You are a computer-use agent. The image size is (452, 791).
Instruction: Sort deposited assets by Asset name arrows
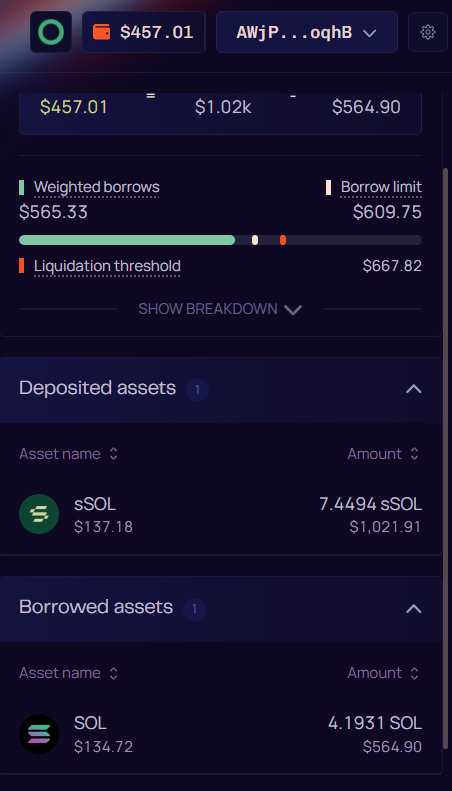click(x=114, y=454)
